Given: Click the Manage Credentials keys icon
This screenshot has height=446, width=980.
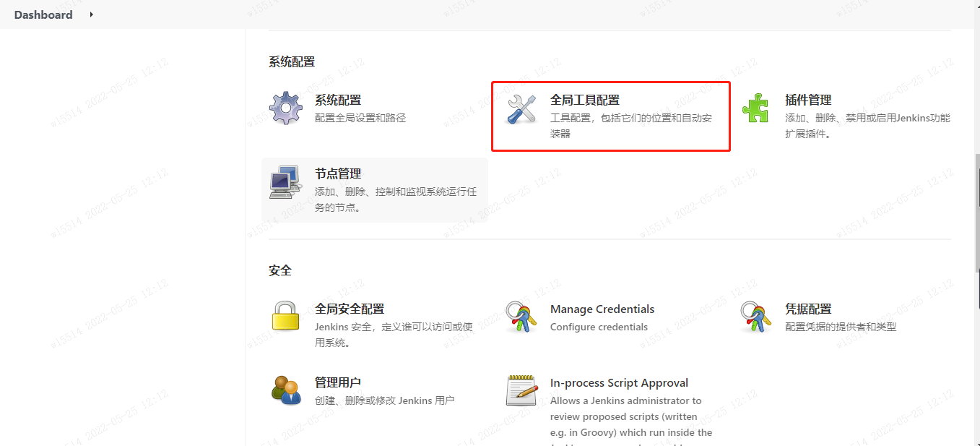Looking at the screenshot, I should [x=521, y=317].
